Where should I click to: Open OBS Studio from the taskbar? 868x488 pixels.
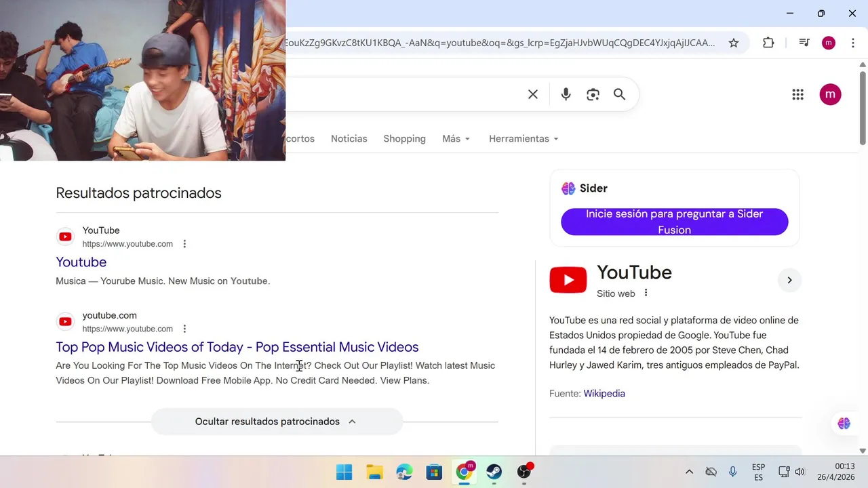pyautogui.click(x=524, y=472)
